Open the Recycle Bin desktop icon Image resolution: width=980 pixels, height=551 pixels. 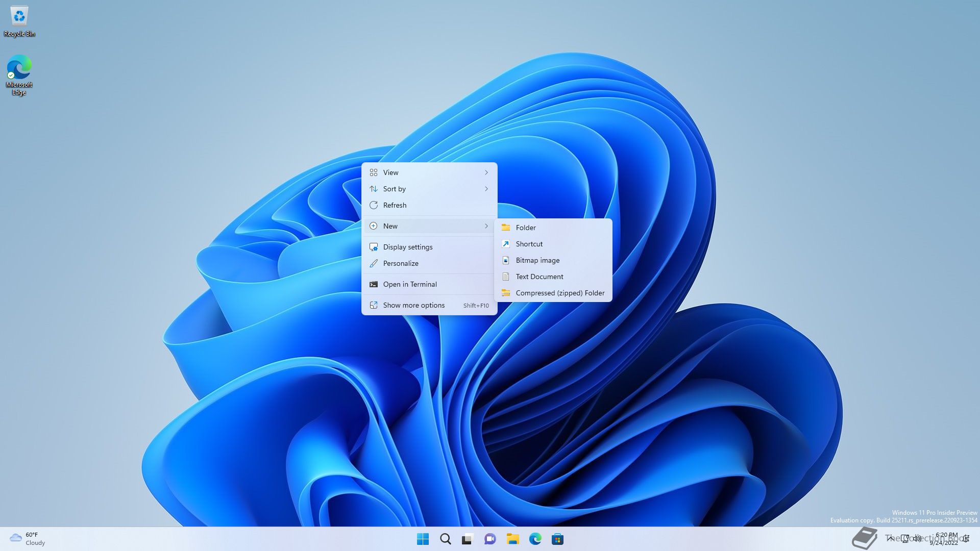(x=19, y=20)
